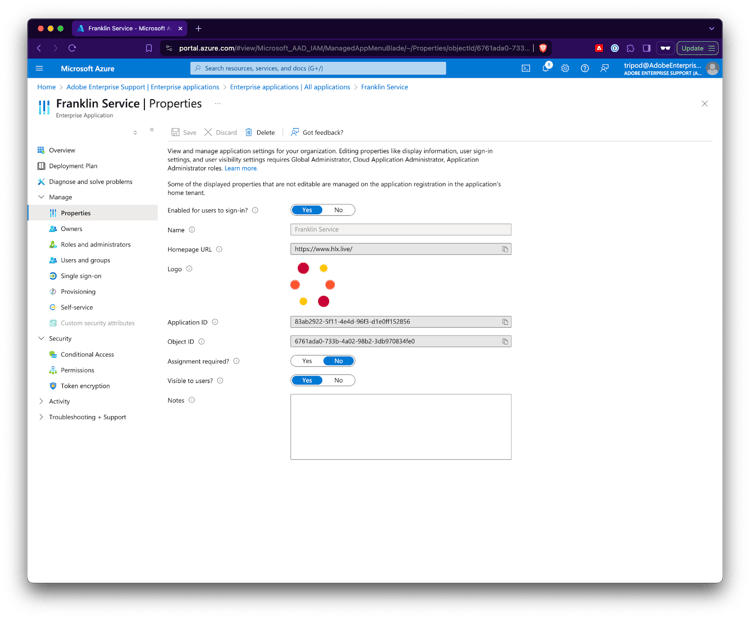Set Assignment required to No
This screenshot has width=750, height=619.
tap(339, 361)
